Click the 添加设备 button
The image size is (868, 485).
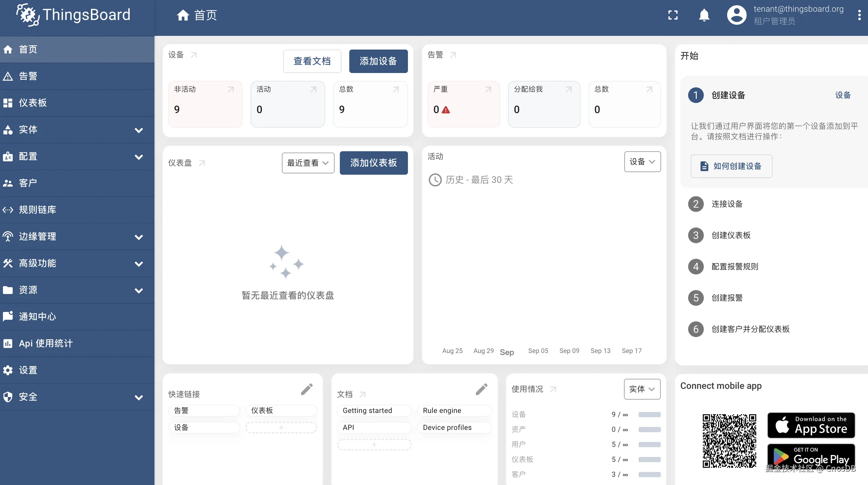click(378, 61)
